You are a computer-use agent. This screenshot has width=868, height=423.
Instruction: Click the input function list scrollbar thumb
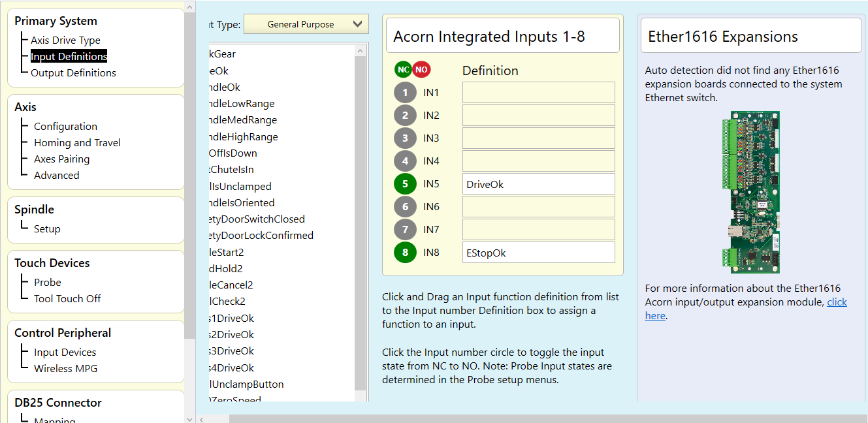tap(361, 222)
